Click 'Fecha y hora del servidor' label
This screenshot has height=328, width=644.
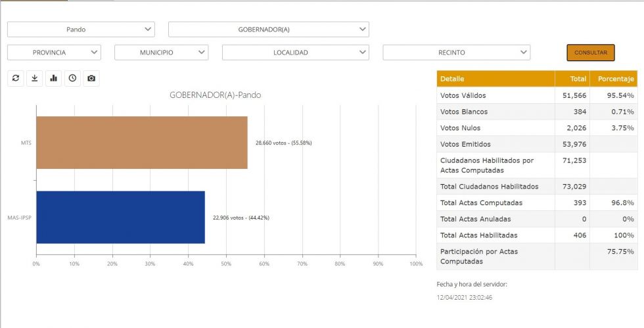(x=472, y=285)
